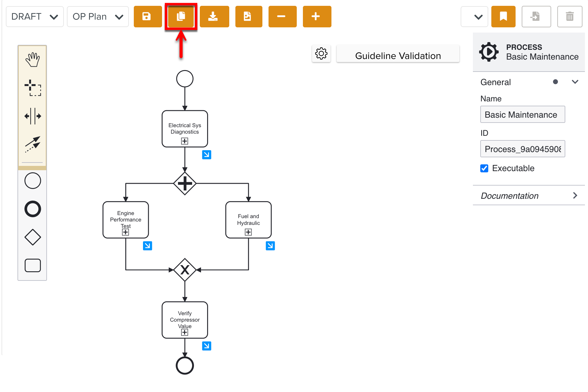Click the download diagram icon
Image resolution: width=588 pixels, height=392 pixels.
click(214, 17)
